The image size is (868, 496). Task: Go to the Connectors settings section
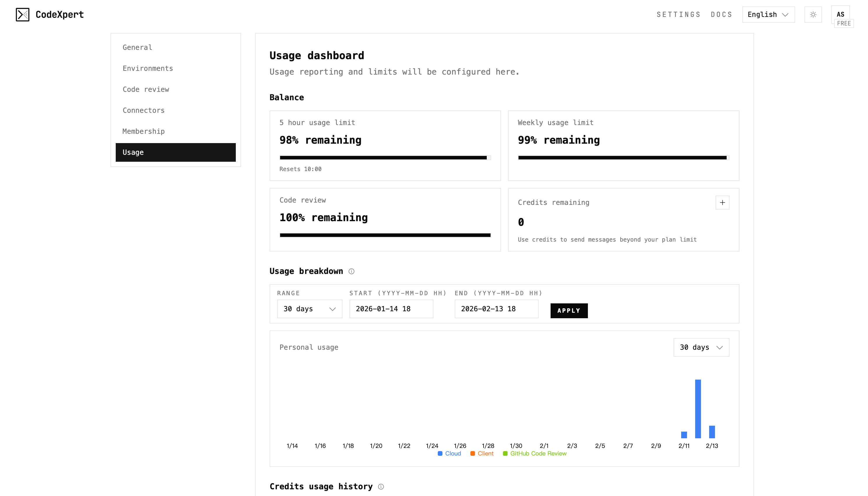(x=143, y=110)
